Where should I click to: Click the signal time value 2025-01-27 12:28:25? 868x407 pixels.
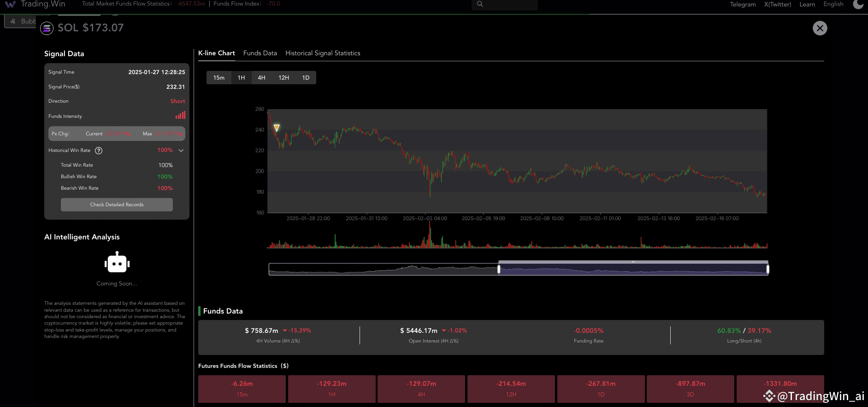point(157,72)
